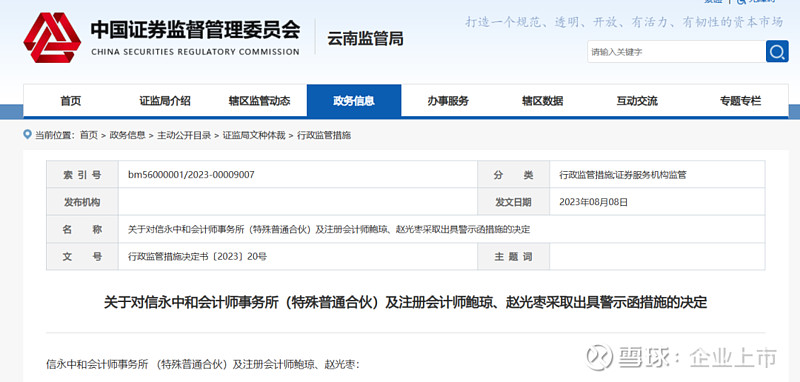Click the Xueqiu watermark logo icon
800x382 pixels.
pos(599,357)
